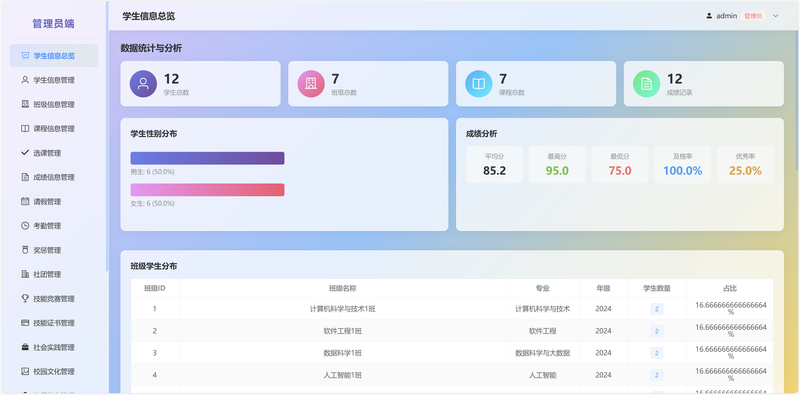The width and height of the screenshot is (800, 395).
Task: Click the 占比 column header
Action: coord(730,288)
